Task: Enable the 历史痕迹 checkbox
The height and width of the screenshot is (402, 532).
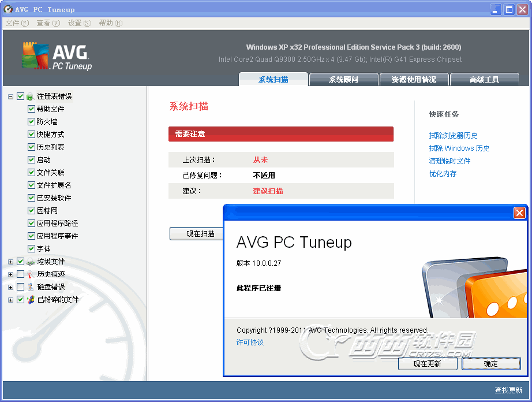Action: [x=20, y=274]
